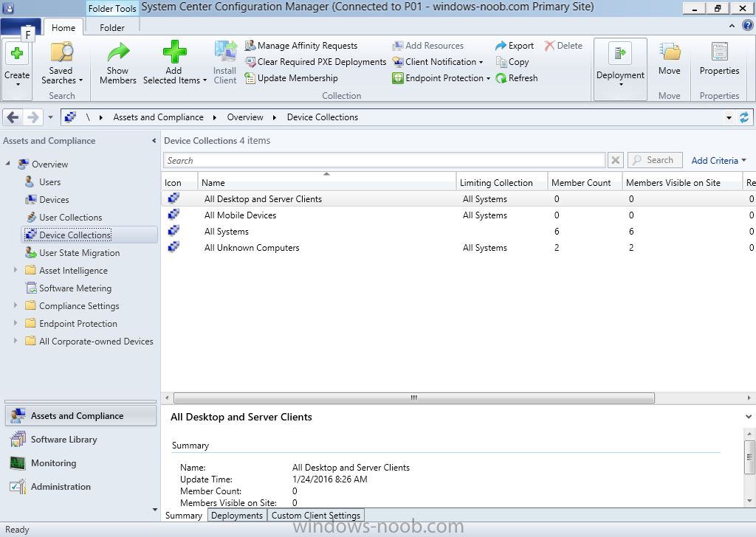Viewport: 756px width, 537px height.
Task: Expand All Corporate-owned Devices folder
Action: [16, 341]
